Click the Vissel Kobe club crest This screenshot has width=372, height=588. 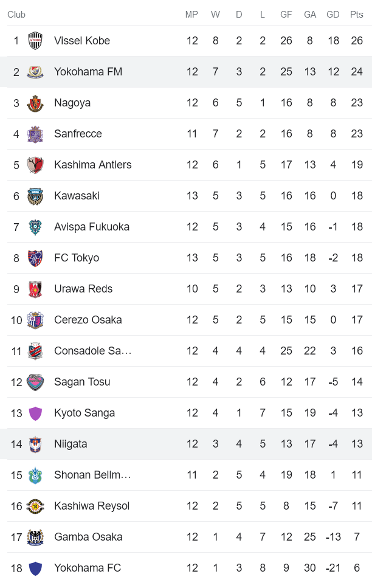click(34, 41)
